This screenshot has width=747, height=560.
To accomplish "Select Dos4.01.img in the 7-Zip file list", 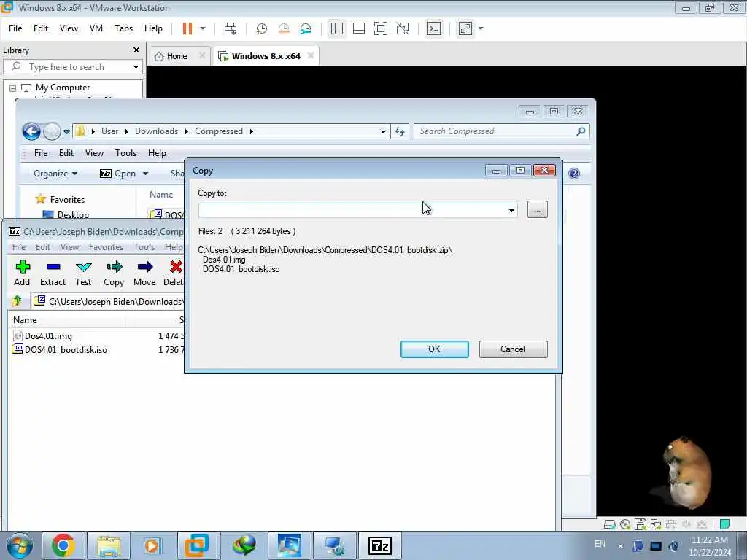I will (48, 336).
